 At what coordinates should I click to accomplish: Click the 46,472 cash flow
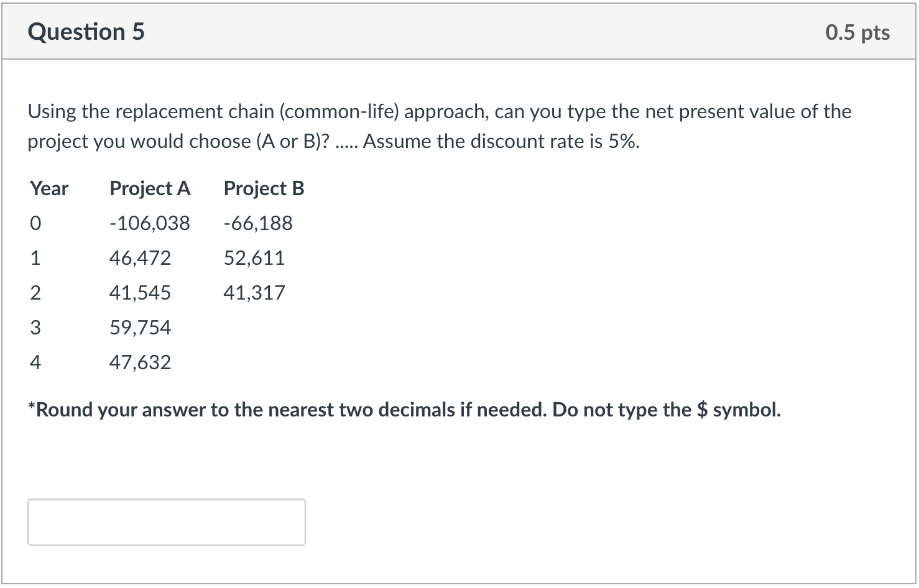140,258
